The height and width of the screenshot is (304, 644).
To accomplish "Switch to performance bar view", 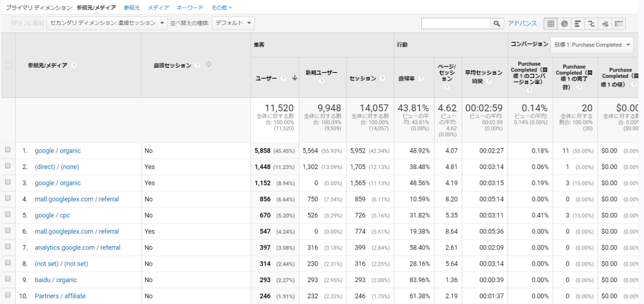I will (577, 24).
